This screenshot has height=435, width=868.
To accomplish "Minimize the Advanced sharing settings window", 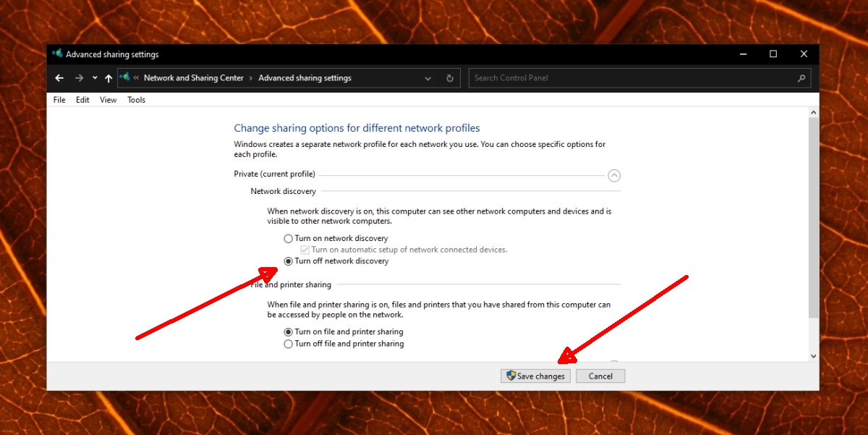I will [743, 54].
